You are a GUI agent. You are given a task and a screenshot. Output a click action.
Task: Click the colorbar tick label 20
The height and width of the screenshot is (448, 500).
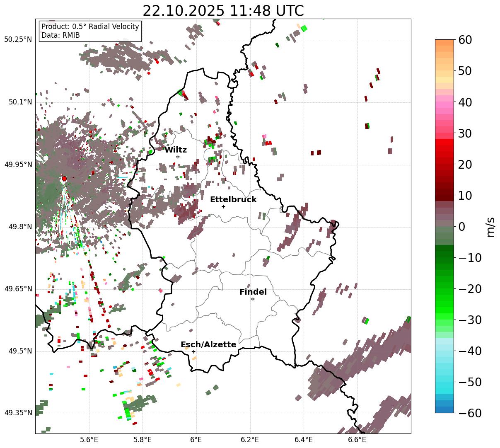[464, 165]
